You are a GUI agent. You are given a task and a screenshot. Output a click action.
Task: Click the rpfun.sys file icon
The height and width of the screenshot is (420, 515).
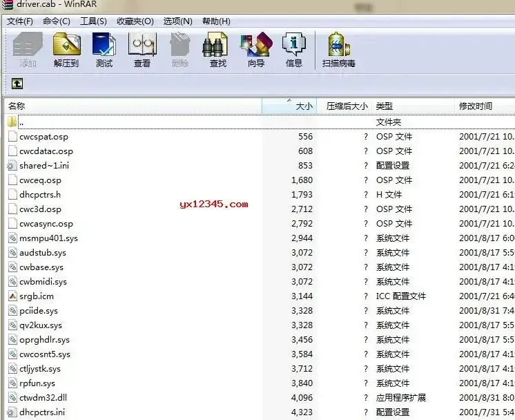(12, 383)
